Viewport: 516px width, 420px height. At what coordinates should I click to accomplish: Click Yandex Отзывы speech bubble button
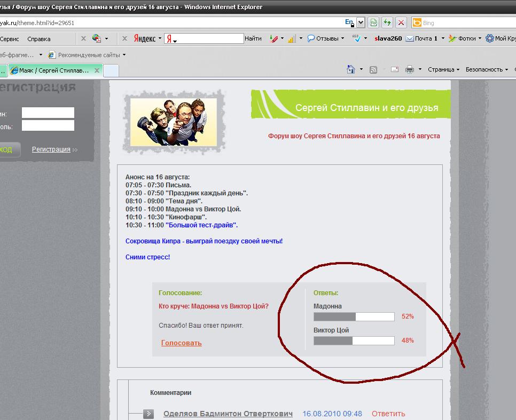click(323, 38)
